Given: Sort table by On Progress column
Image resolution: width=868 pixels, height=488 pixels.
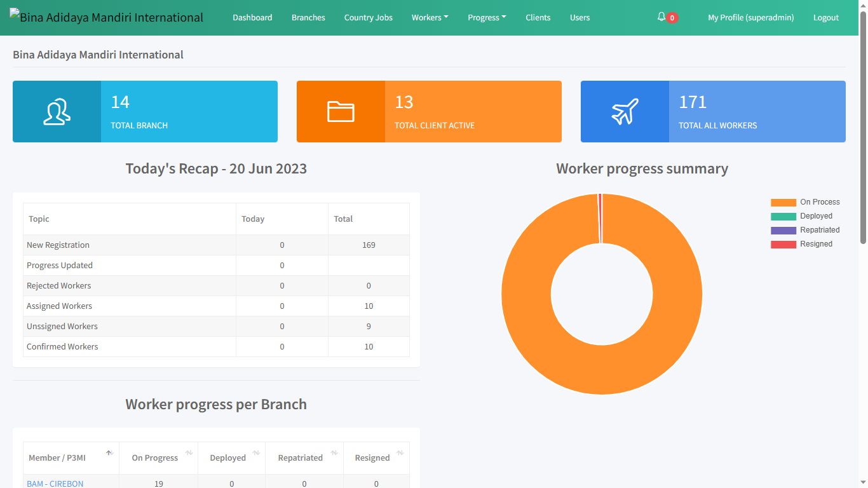Looking at the screenshot, I should pos(189,453).
